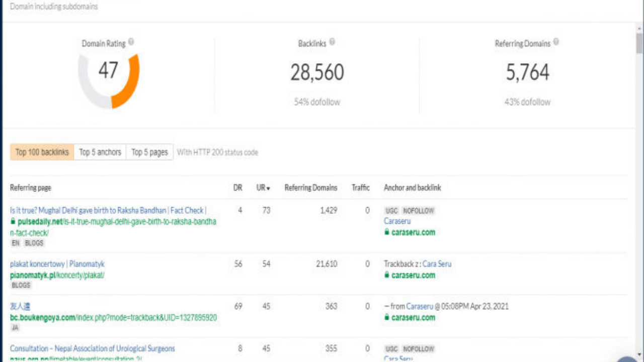Open the Domain Rating help icon
Image resolution: width=644 pixels, height=362 pixels.
(131, 42)
